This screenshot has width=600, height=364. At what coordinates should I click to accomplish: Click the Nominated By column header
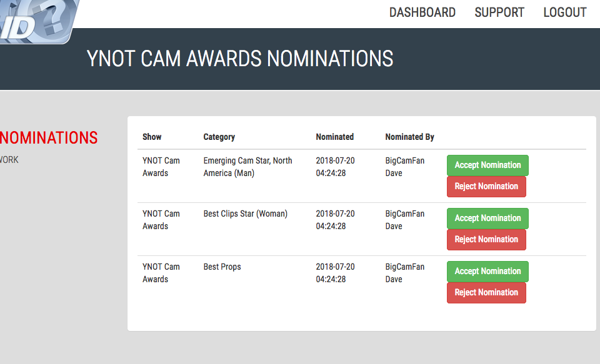[409, 137]
